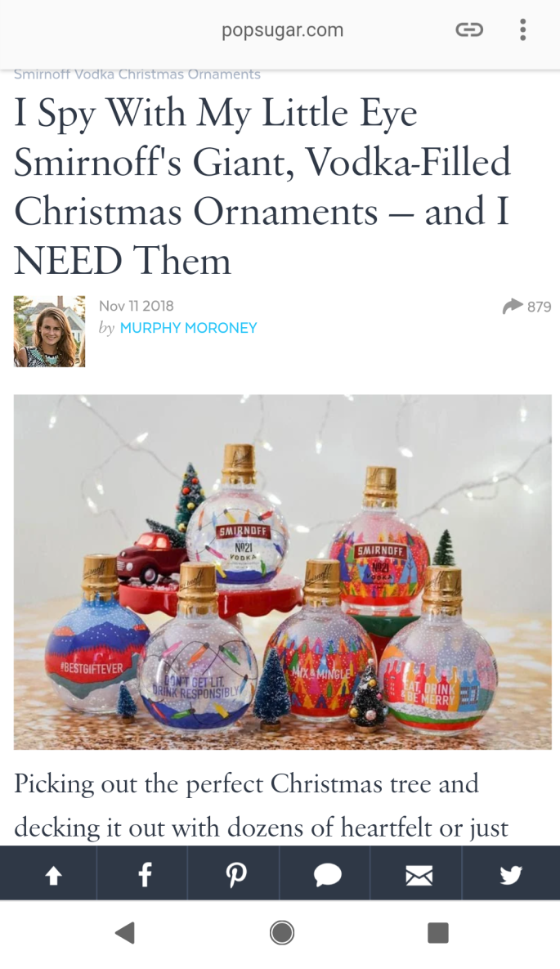
Task: Tap the author's profile photo
Action: coord(49,331)
